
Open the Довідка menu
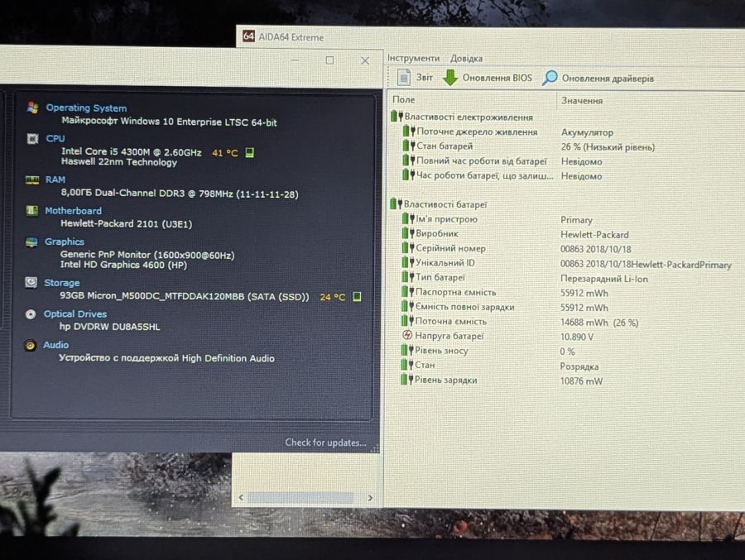(x=466, y=59)
